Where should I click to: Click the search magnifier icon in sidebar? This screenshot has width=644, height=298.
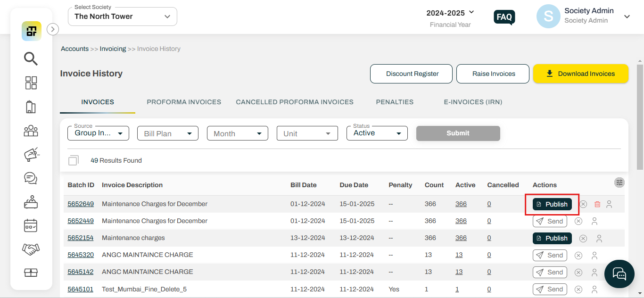[31, 58]
